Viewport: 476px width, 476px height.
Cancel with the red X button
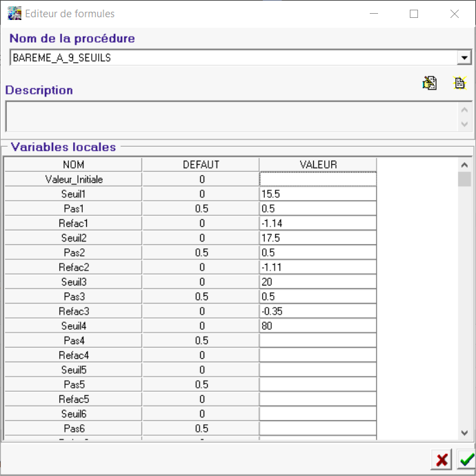point(442,460)
